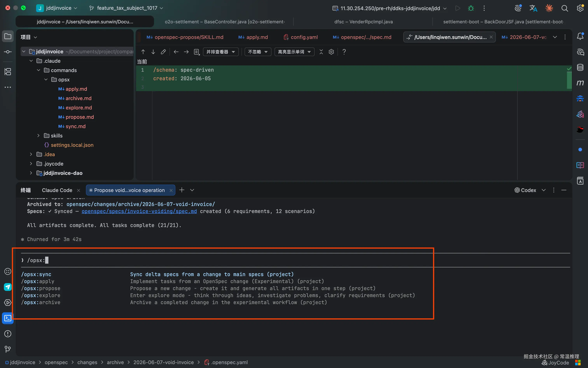Viewport: 588px width, 368px height.
Task: Open the Terminal tool window icon
Action: [8, 318]
